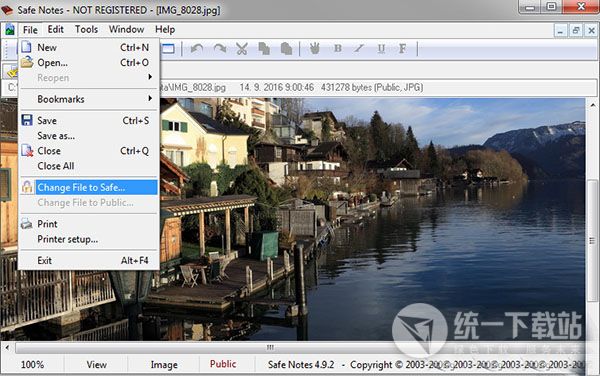600x376 pixels.
Task: Click the padlock icon beside Change File to Safe
Action: coord(27,187)
